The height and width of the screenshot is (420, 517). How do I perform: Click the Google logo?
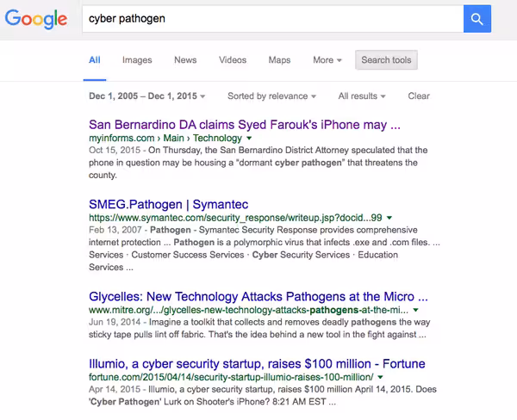click(36, 19)
